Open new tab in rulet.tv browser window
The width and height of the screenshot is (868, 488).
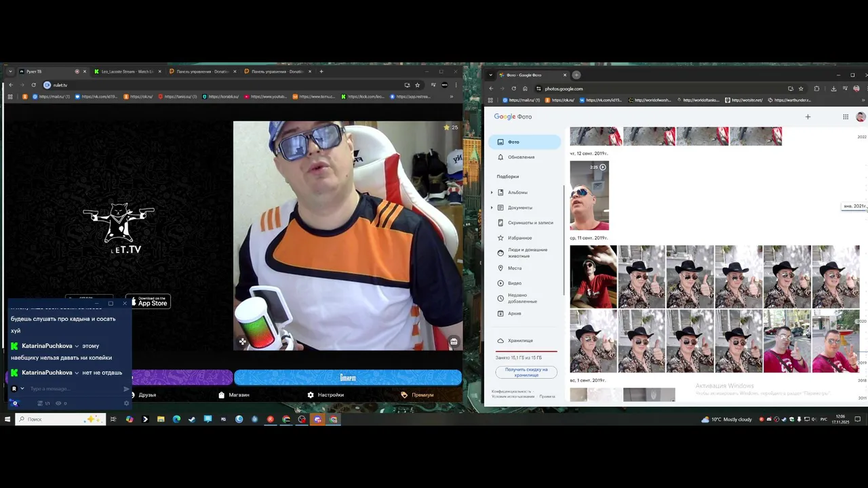(x=321, y=71)
